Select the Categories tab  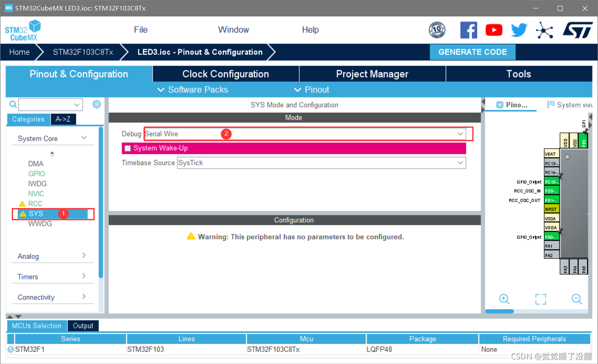(x=28, y=119)
